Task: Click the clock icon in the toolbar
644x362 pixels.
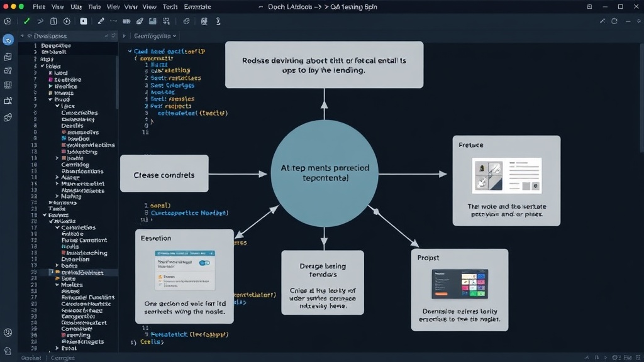Action: tap(67, 21)
